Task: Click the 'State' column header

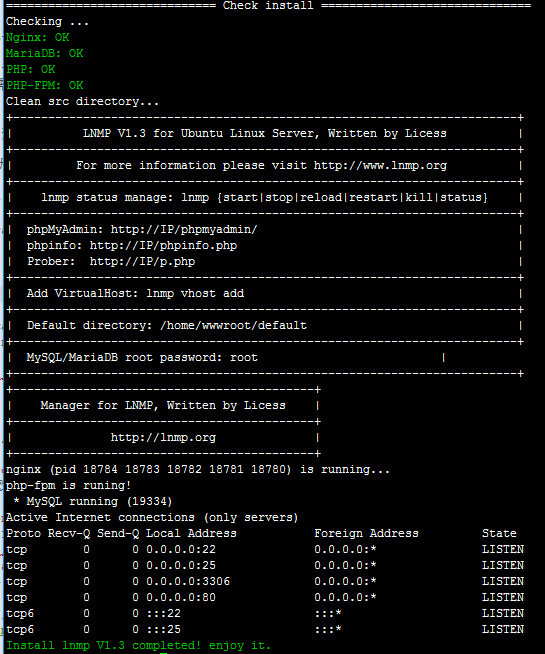Action: pos(499,533)
